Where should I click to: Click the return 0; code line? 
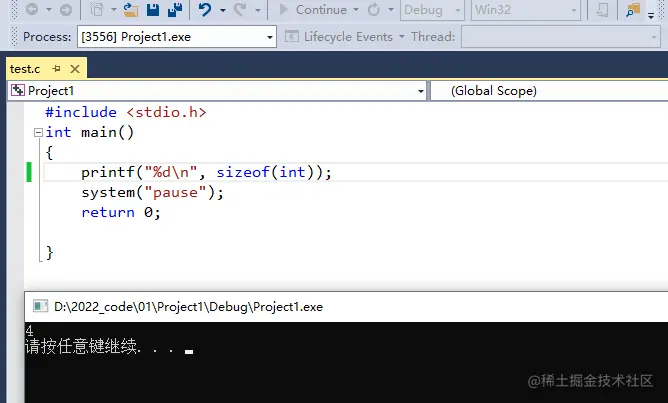(121, 212)
